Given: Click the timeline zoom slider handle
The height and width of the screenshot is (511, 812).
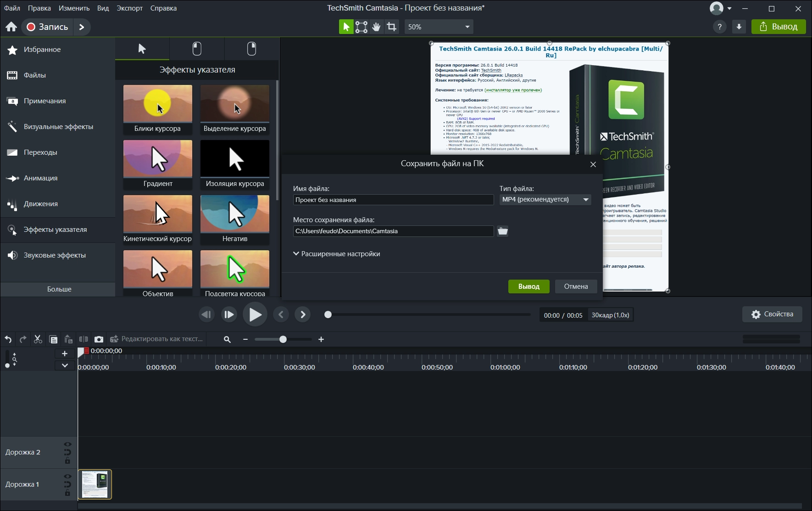Looking at the screenshot, I should (x=283, y=339).
